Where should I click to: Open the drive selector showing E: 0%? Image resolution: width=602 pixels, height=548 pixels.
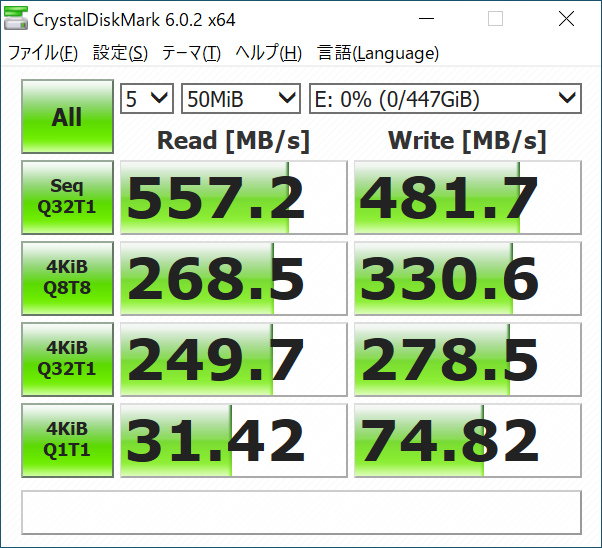[x=445, y=99]
